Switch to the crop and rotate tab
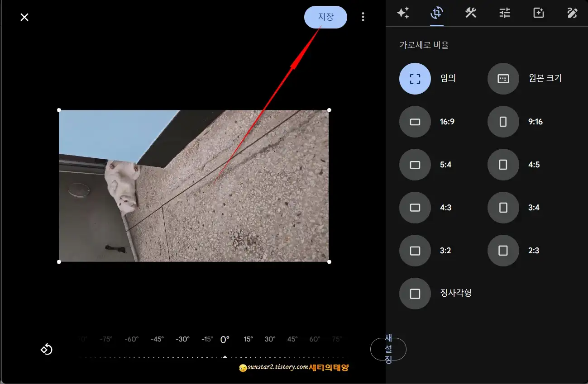 tap(436, 13)
